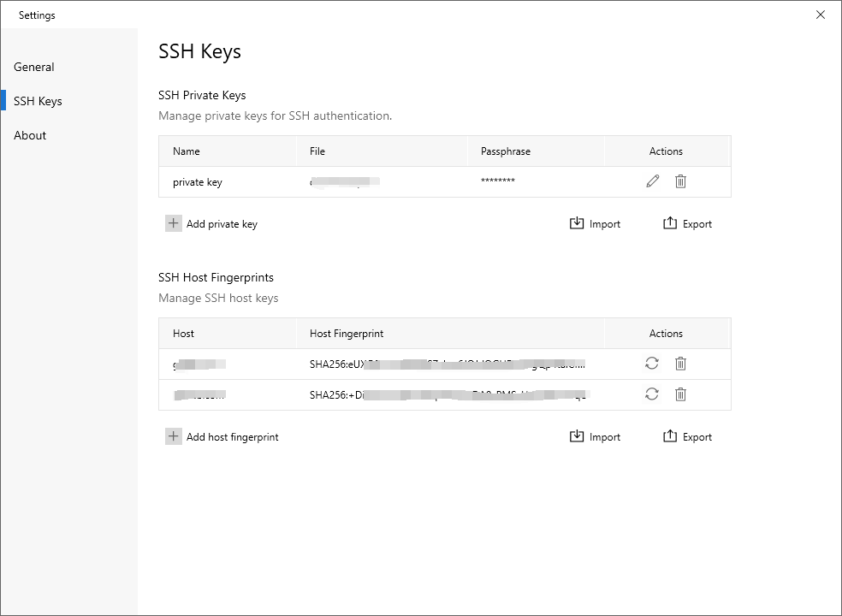Click the plus icon beside Add private key
The width and height of the screenshot is (842, 616).
174,222
